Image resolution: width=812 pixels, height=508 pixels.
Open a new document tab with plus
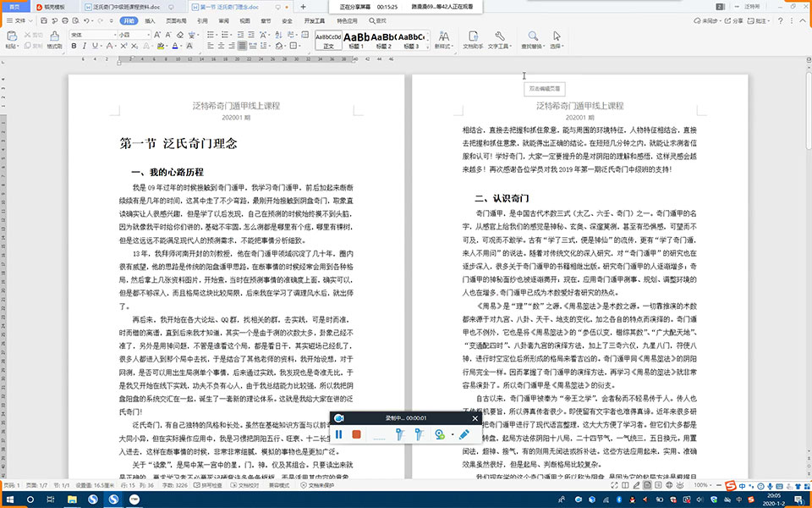click(303, 7)
